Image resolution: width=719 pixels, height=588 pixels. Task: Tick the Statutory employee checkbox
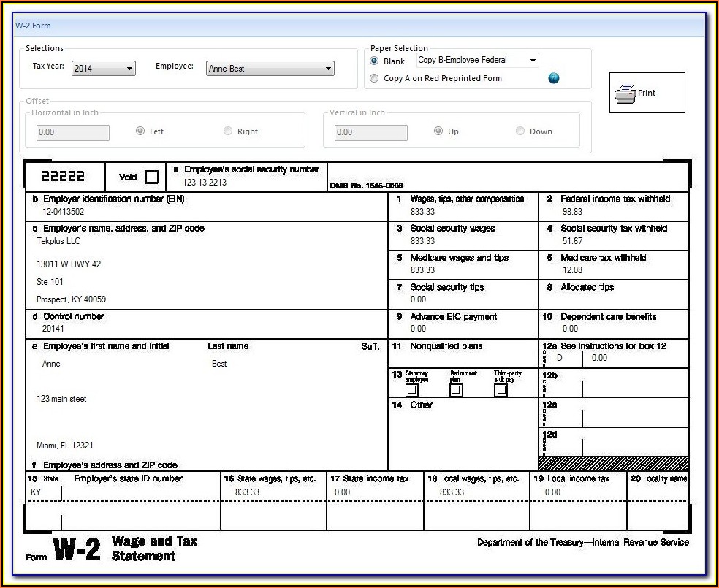pyautogui.click(x=412, y=390)
